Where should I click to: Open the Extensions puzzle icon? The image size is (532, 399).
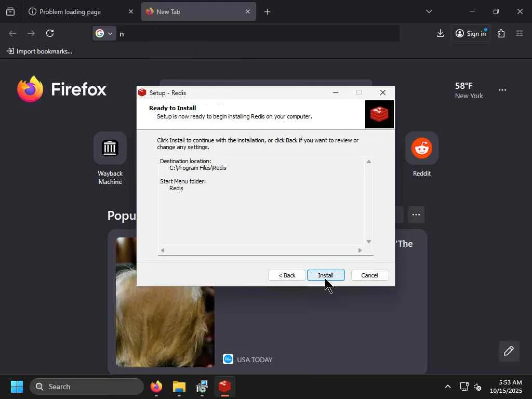tap(501, 33)
